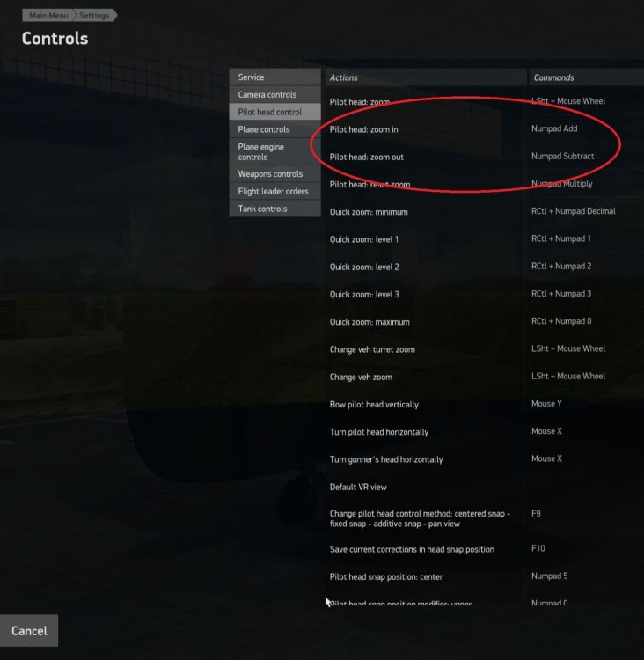
Task: Open Flight leader orders category
Action: (x=274, y=191)
